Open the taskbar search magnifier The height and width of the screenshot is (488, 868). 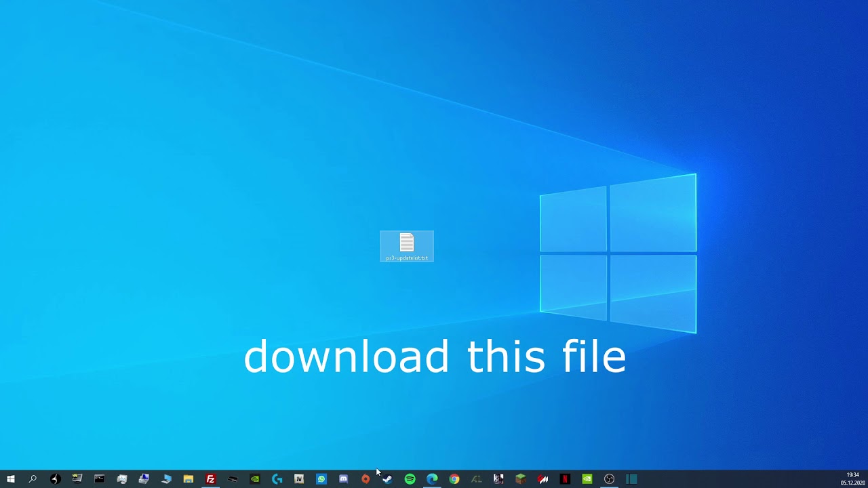click(33, 479)
